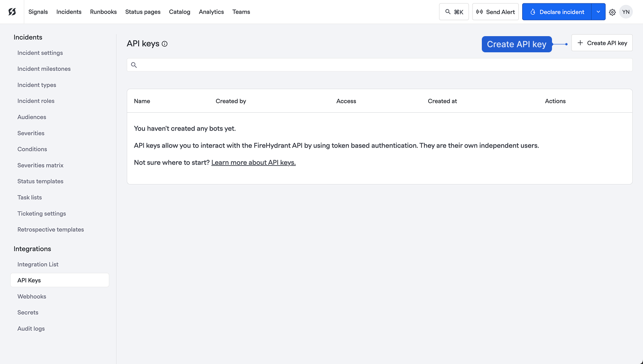Select Incident milestones in the sidebar
This screenshot has width=643, height=364.
44,69
